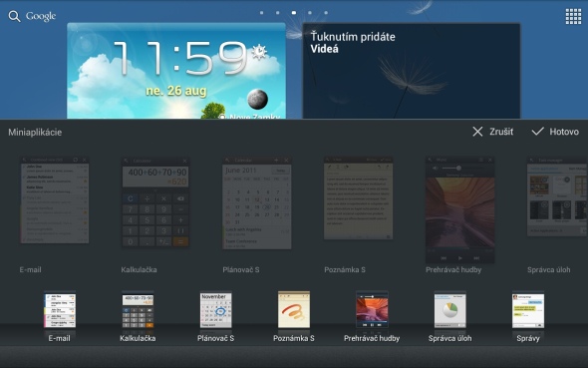The width and height of the screenshot is (588, 368).
Task: Tap the dimmed Poznámka S note preview
Action: click(x=358, y=198)
